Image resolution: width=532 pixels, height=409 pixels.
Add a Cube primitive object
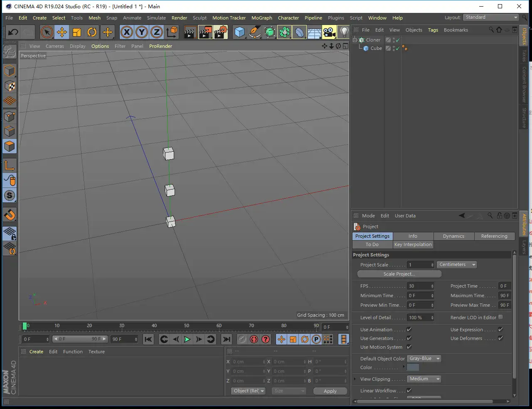tap(239, 32)
